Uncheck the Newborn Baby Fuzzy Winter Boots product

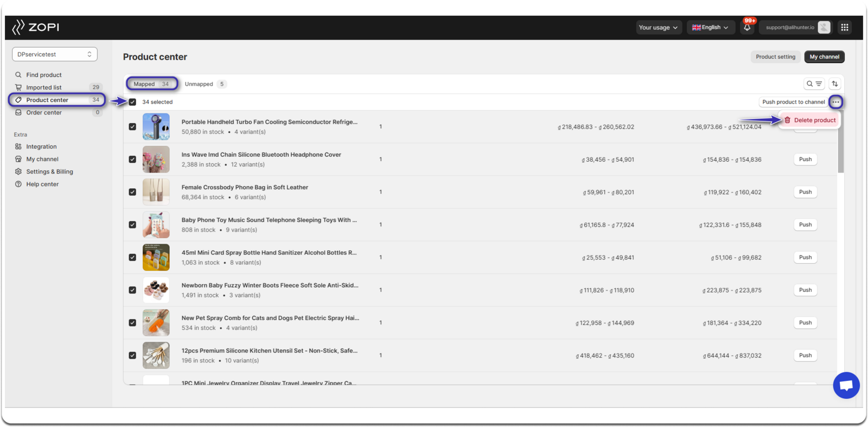(x=132, y=290)
